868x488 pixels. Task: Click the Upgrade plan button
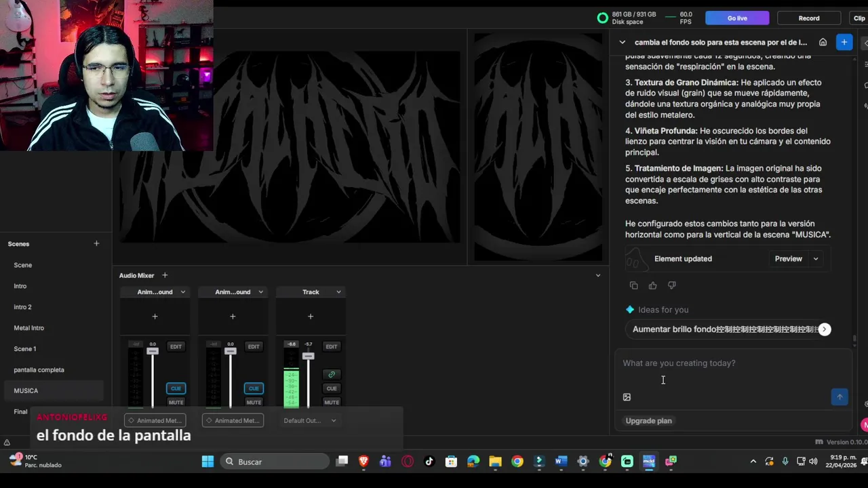tap(648, 421)
